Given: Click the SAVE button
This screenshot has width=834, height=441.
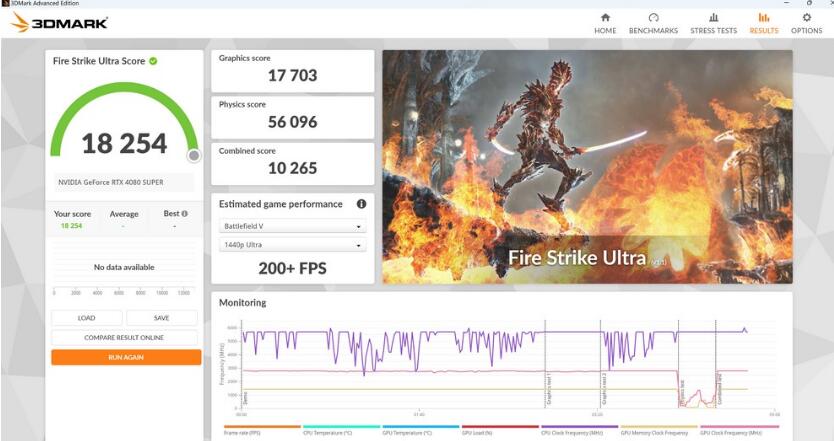Looking at the screenshot, I should click(162, 318).
